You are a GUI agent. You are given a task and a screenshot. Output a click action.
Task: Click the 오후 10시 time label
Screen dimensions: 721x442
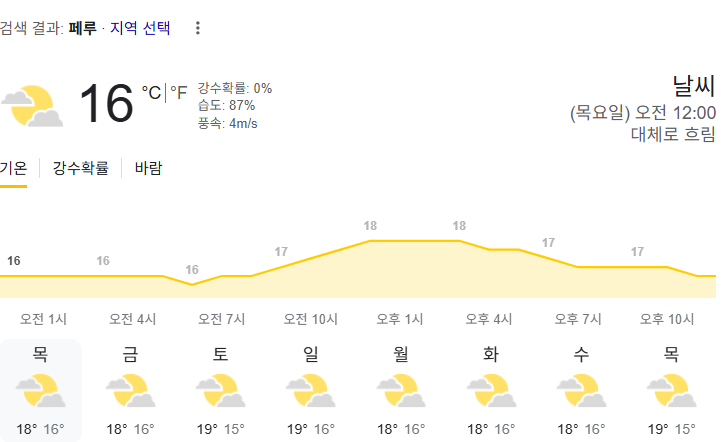point(667,319)
